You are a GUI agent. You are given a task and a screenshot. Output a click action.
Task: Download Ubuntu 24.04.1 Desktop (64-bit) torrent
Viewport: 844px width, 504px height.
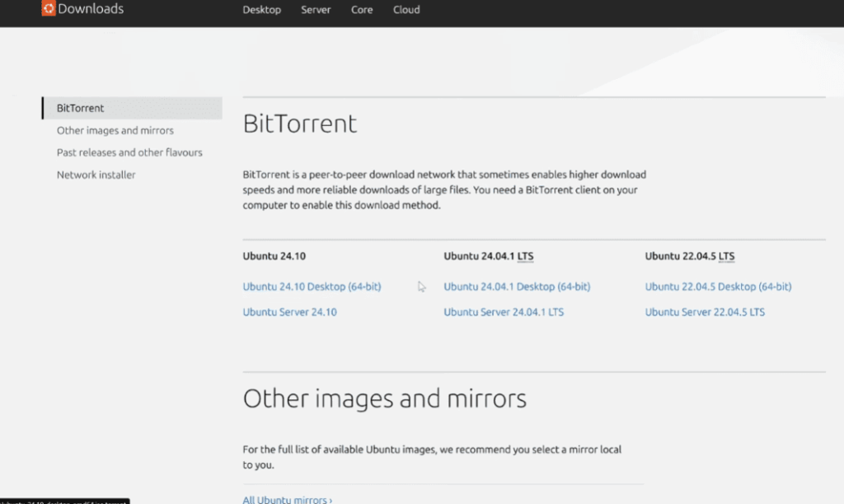click(x=517, y=287)
